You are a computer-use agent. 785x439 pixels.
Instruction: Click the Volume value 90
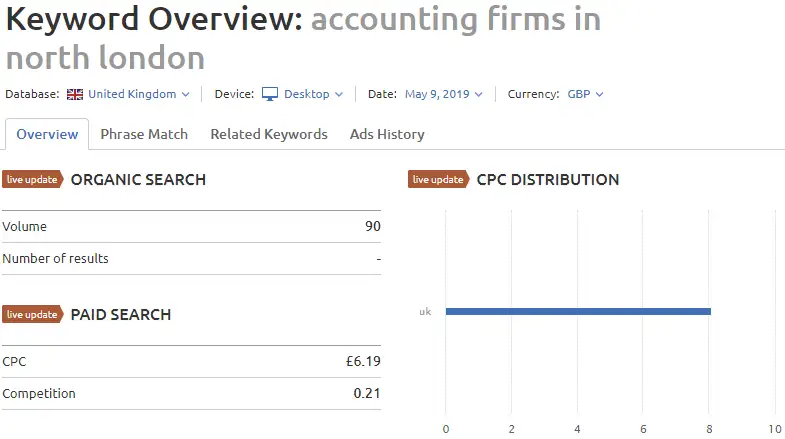[373, 226]
